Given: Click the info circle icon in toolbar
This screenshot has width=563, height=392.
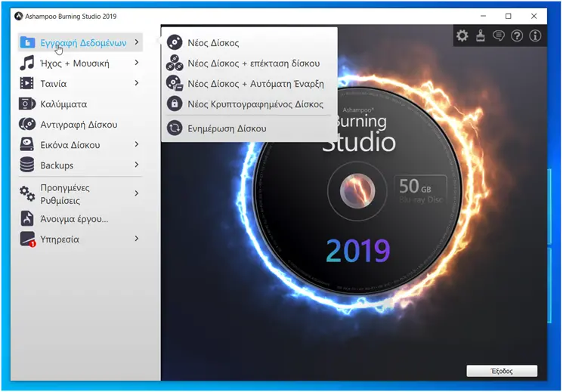Looking at the screenshot, I should click(535, 35).
